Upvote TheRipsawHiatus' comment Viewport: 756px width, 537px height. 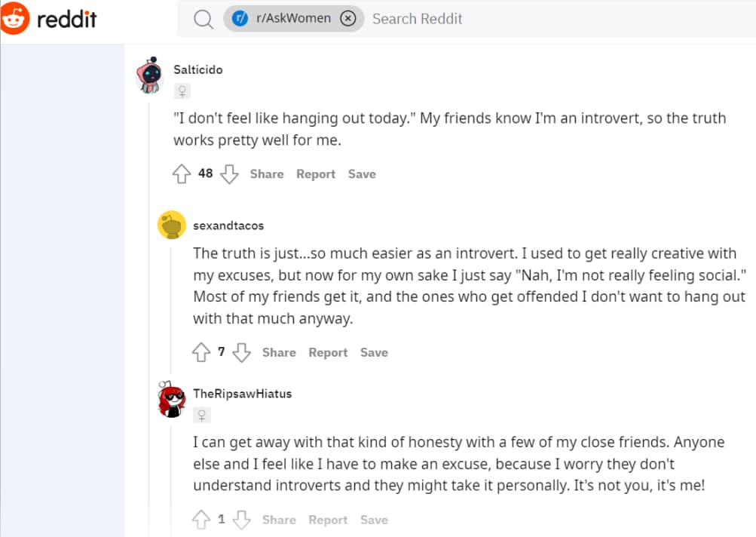point(200,519)
